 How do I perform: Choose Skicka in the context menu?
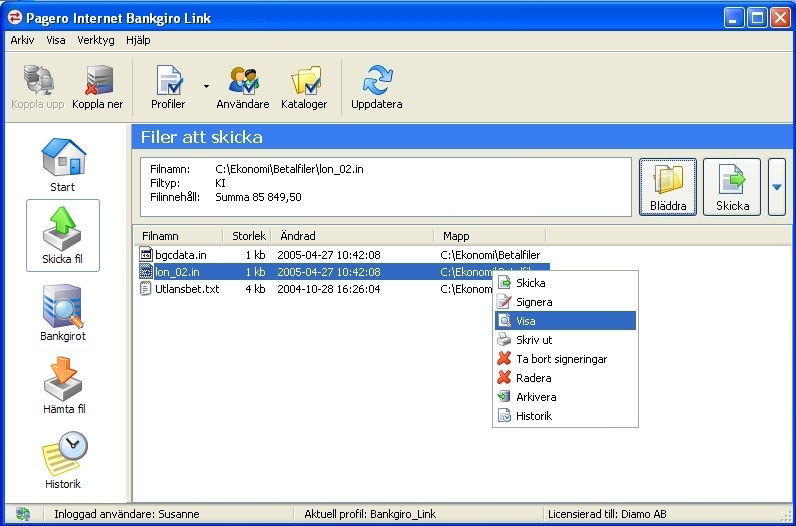click(566, 283)
